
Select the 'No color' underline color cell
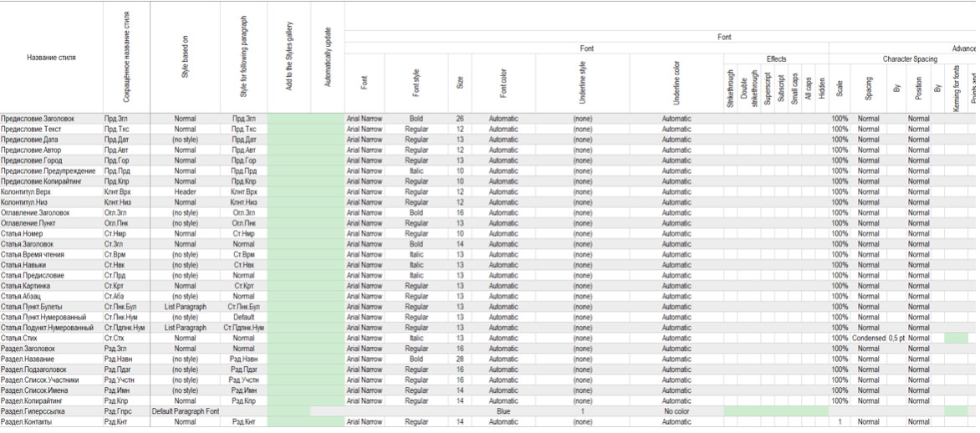(x=676, y=412)
